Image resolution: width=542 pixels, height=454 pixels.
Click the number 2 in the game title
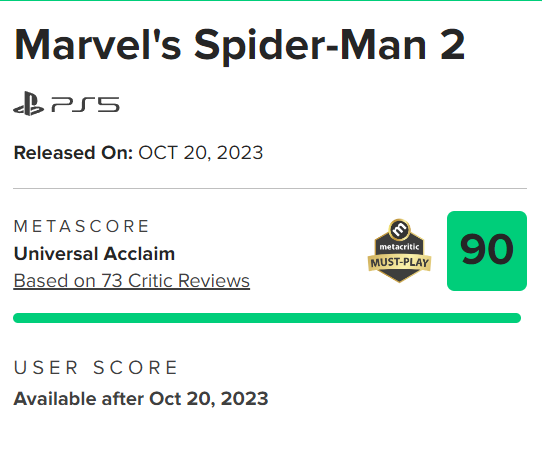[x=453, y=45]
